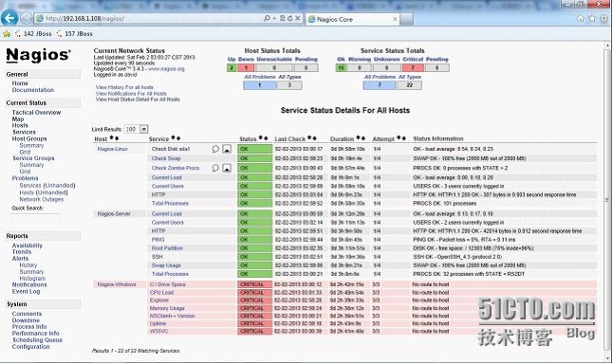Open the Root Partition service link
613x364 pixels.
click(167, 248)
